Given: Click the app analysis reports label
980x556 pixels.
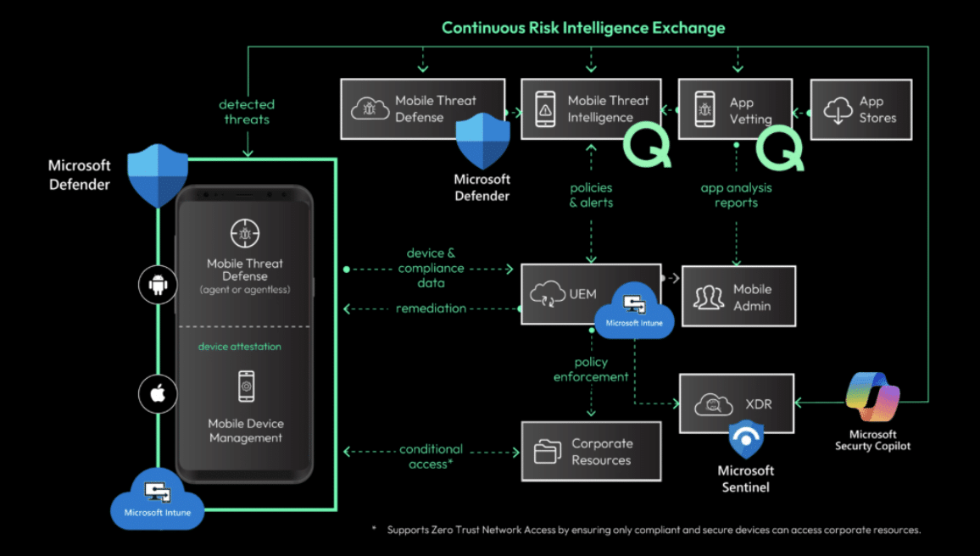Looking at the screenshot, I should 736,195.
